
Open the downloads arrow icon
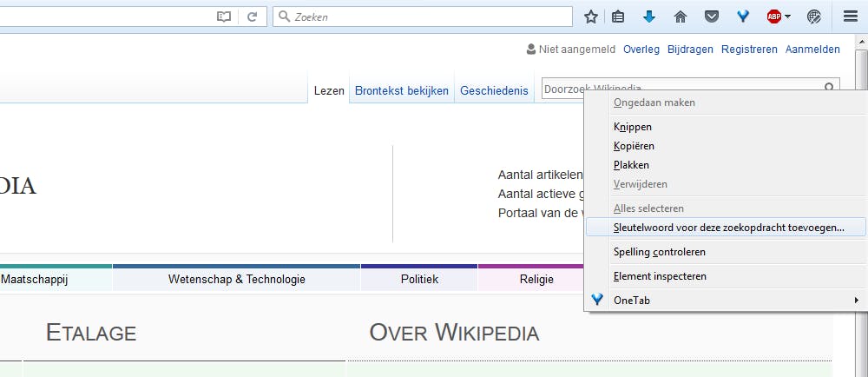pos(649,17)
